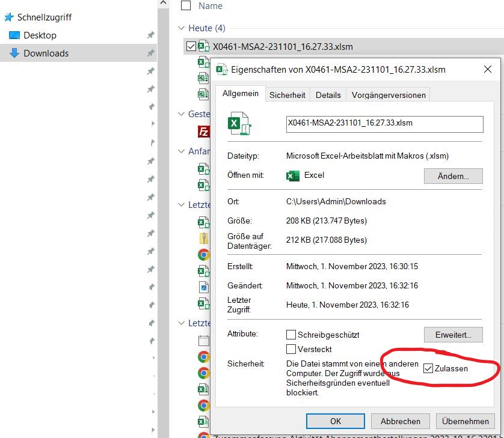Screen dimensions: 504x438
Task: Click the Schnellzugriff star icon
Action: (x=9, y=17)
